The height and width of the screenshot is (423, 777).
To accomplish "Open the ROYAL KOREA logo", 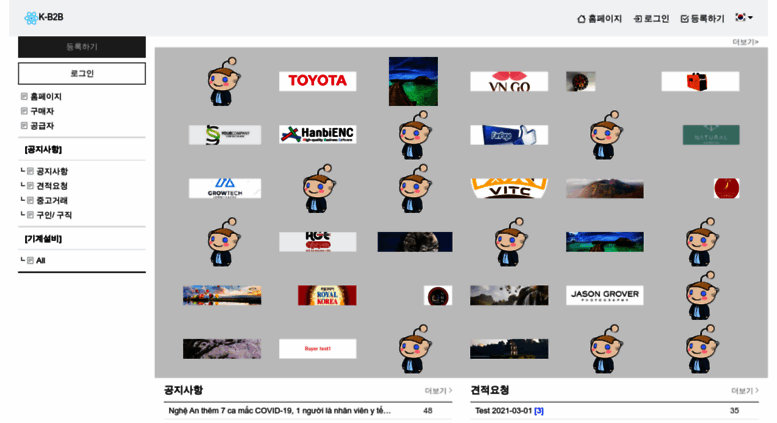I will 327,295.
